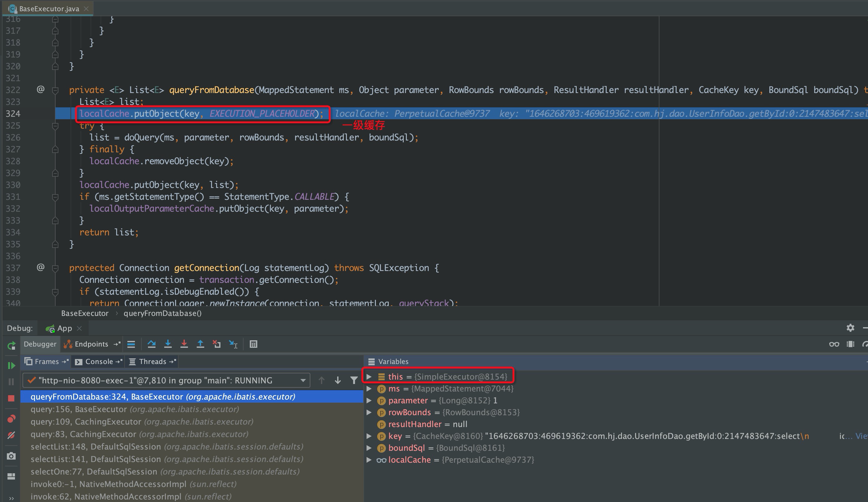
Task: Click the Step Out icon
Action: pos(200,344)
